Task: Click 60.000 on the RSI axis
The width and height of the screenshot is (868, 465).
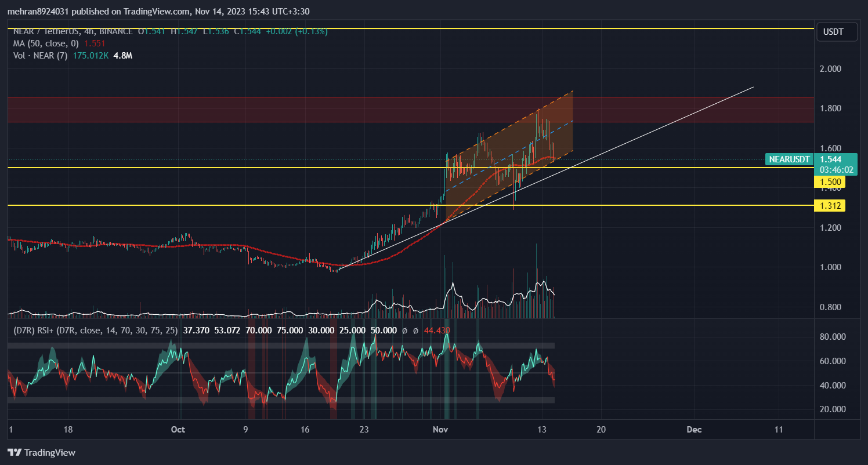Action: (833, 361)
